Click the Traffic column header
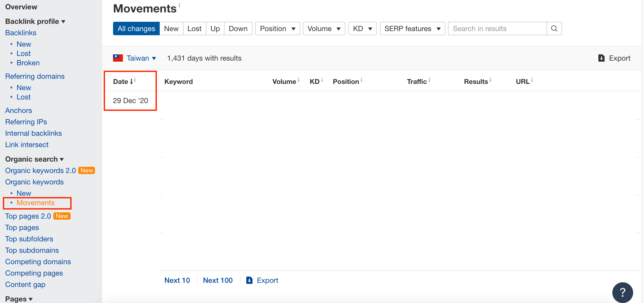This screenshot has width=644, height=303. click(x=417, y=82)
